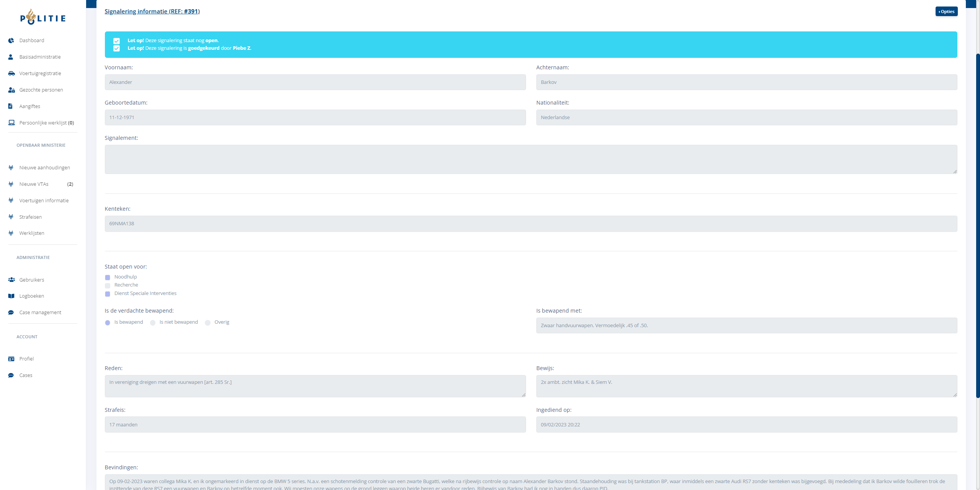
Task: Click the Voertuigregistratie car icon
Action: (x=11, y=74)
